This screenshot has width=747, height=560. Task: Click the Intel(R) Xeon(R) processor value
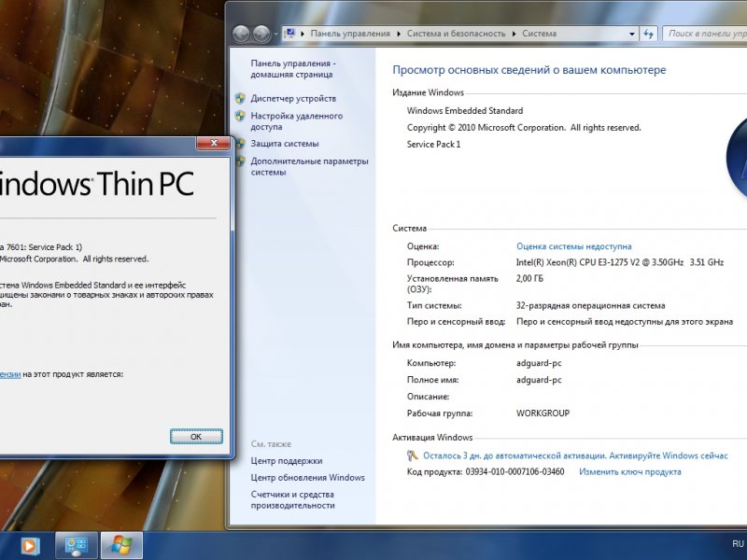tap(620, 262)
